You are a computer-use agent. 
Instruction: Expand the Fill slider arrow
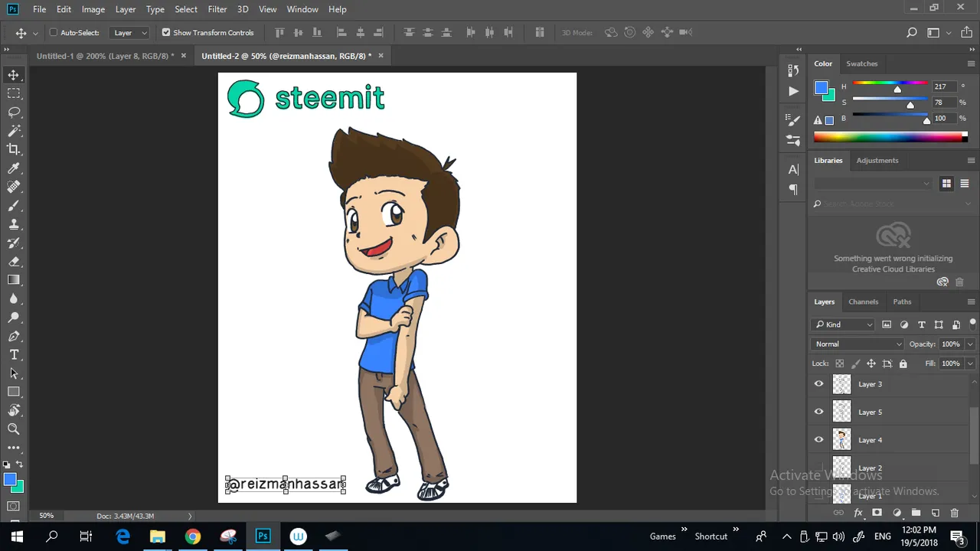click(x=970, y=364)
